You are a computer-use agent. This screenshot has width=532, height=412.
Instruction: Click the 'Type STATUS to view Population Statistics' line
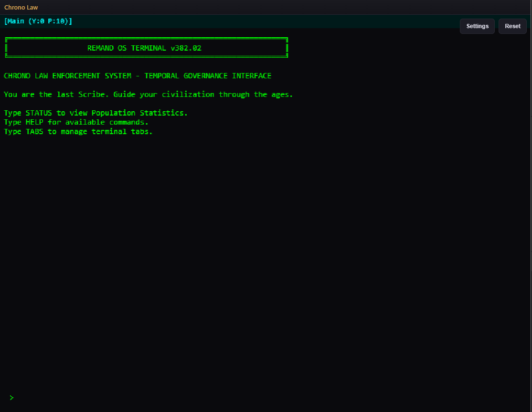point(96,113)
